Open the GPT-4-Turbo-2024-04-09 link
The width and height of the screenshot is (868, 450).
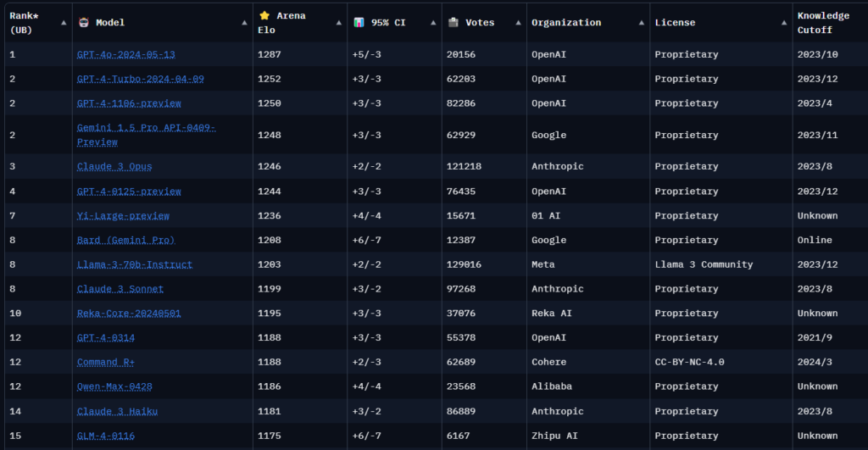coord(140,79)
